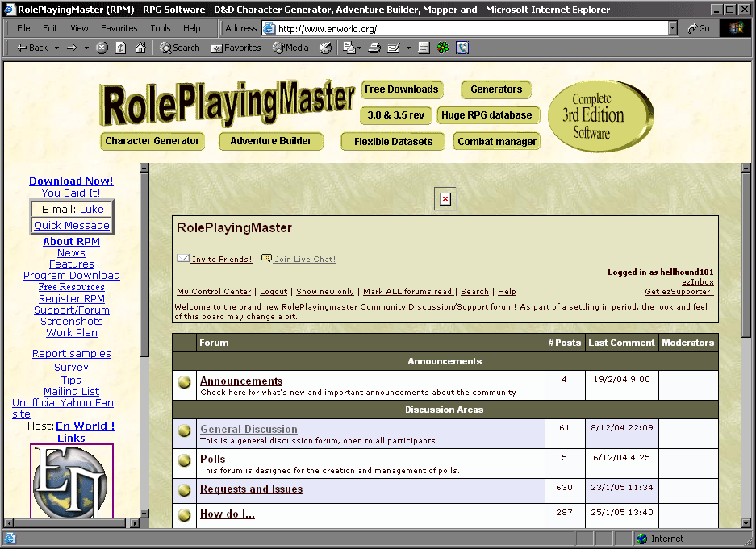Open the Search pane in the toolbar

[179, 48]
